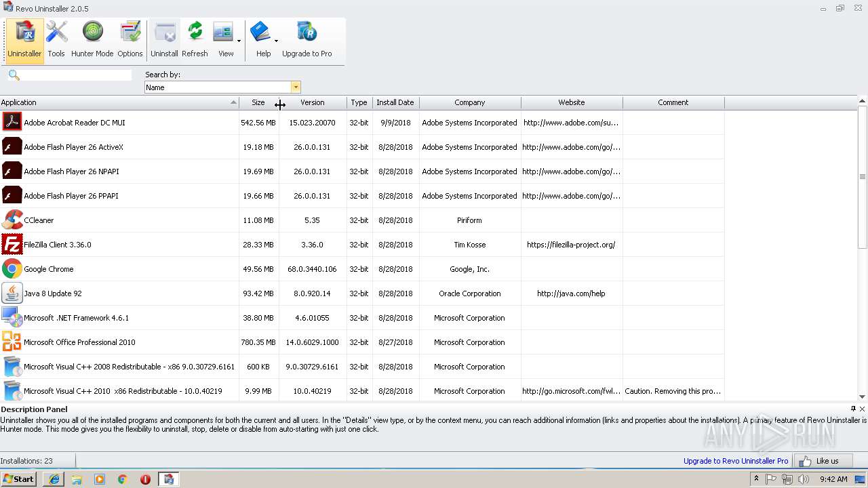Open Opera from the taskbar
The width and height of the screenshot is (868, 488).
pos(145,479)
